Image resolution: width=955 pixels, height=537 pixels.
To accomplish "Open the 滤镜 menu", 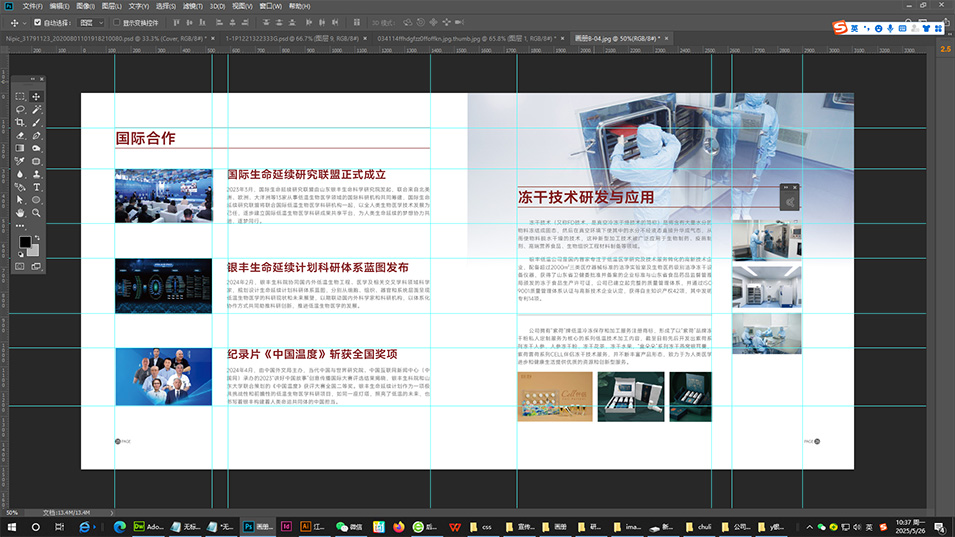I will tap(191, 6).
